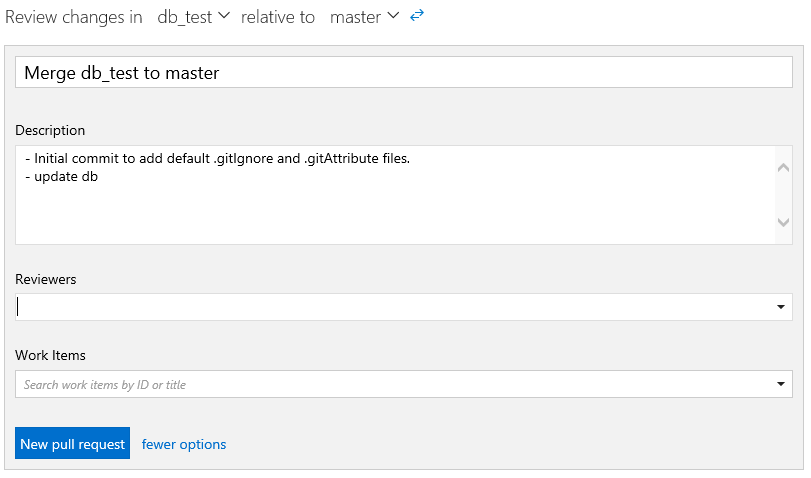The image size is (811, 478).
Task: Click the "Merge db_test to master" title field
Action: 404,73
